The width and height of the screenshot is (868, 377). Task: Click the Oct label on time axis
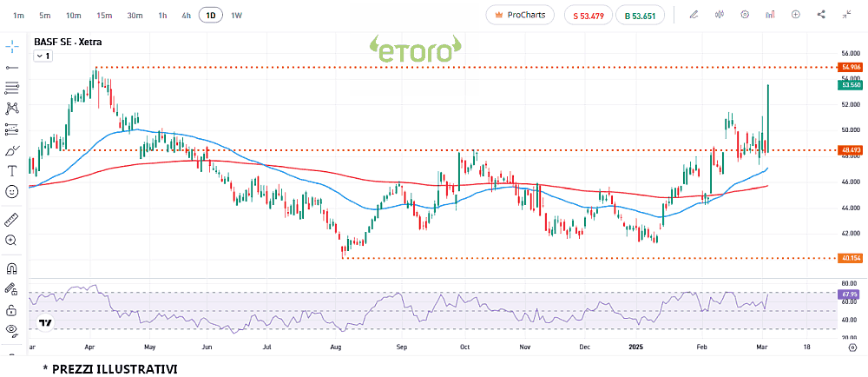464,347
